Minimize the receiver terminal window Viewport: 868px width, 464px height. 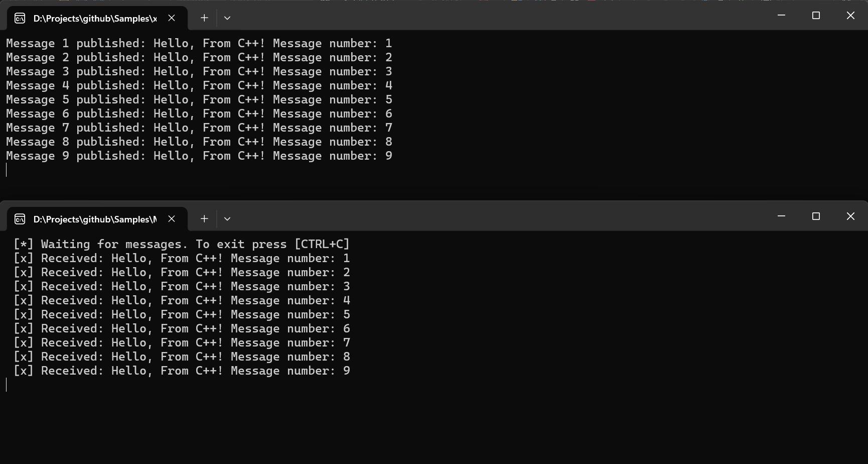tap(781, 216)
